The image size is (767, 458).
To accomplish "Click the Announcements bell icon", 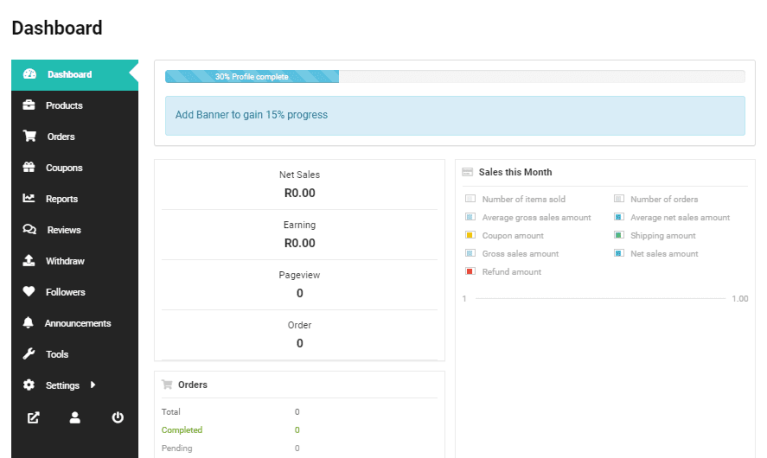I will (29, 323).
